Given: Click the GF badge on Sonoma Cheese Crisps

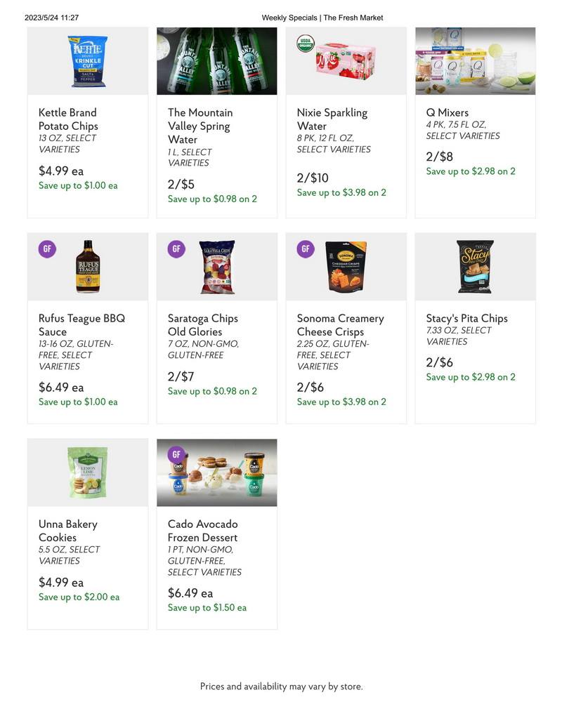Looking at the screenshot, I should (305, 249).
